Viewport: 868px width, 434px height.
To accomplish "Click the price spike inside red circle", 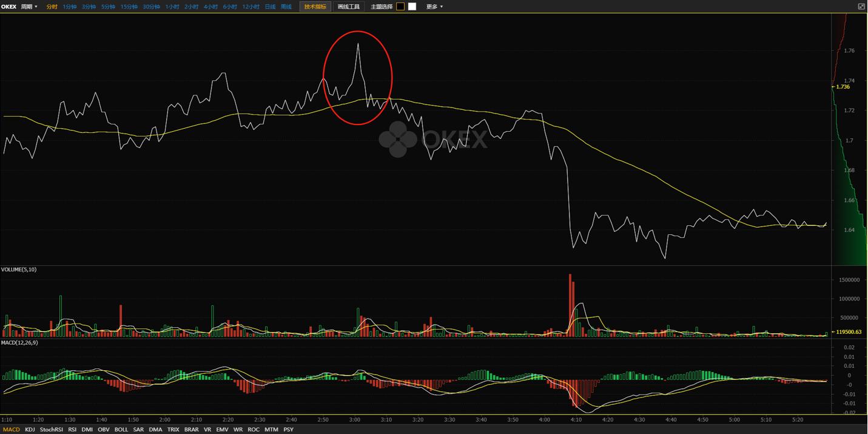I will point(358,46).
